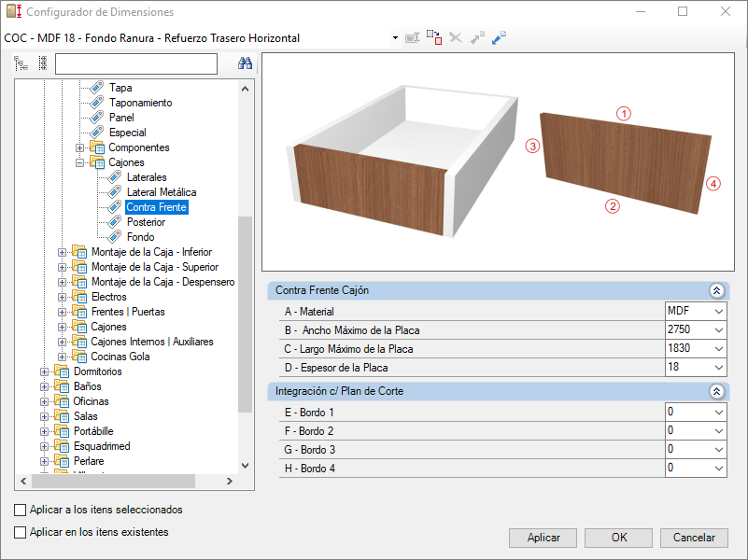
Task: Open the F - Bordo 2 dropdown
Action: tap(718, 431)
